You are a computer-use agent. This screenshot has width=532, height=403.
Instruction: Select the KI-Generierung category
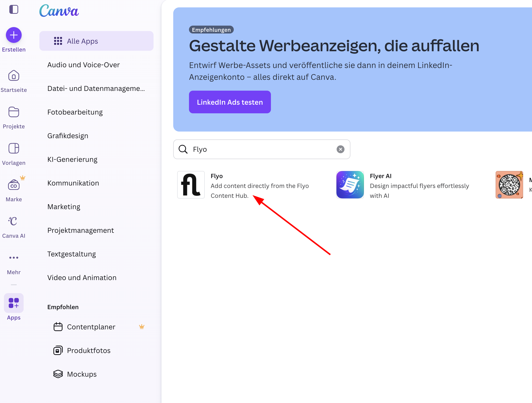click(72, 159)
